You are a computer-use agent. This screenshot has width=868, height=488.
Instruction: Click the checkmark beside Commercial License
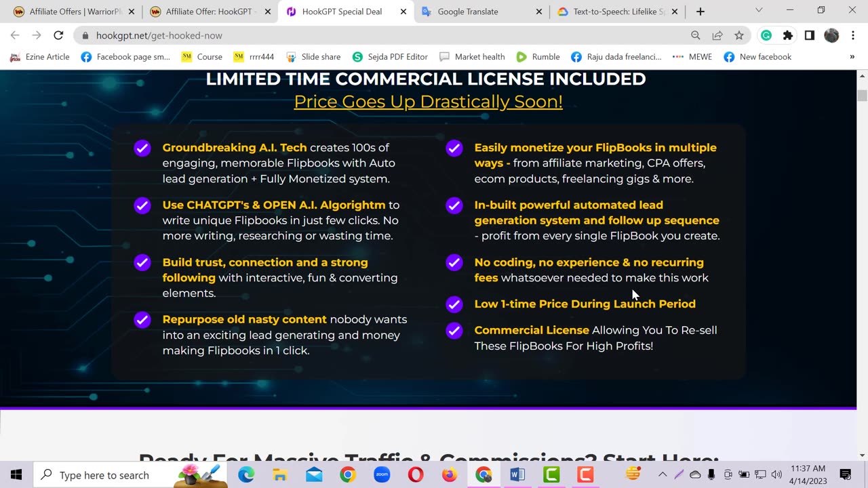(x=454, y=331)
